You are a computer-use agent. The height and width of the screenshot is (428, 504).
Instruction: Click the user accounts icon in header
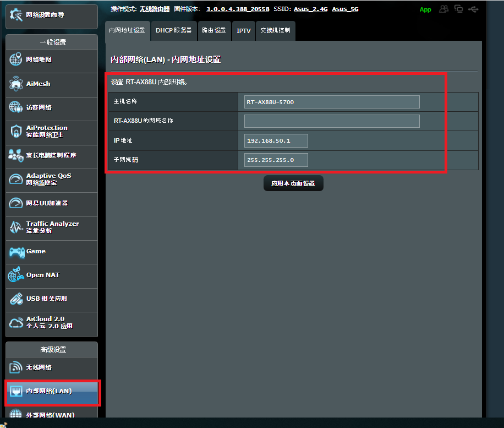tap(444, 9)
